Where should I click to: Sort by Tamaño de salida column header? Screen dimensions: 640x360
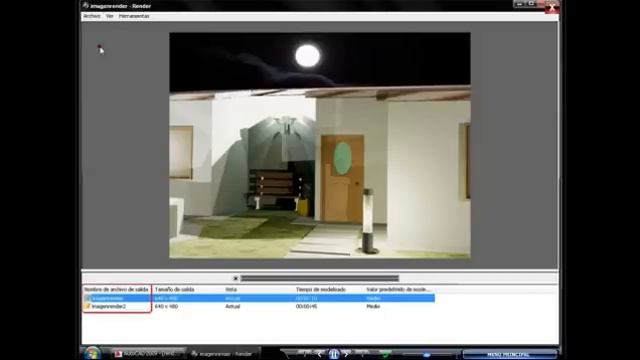coord(174,289)
